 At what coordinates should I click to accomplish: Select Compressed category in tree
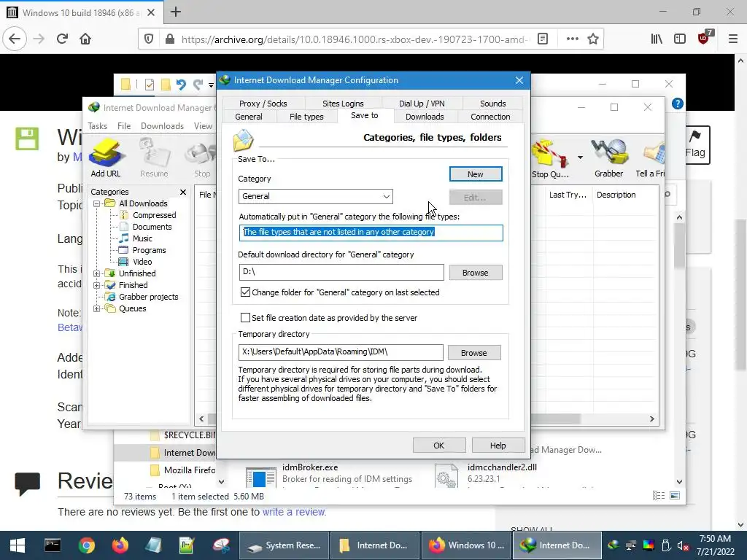(154, 215)
